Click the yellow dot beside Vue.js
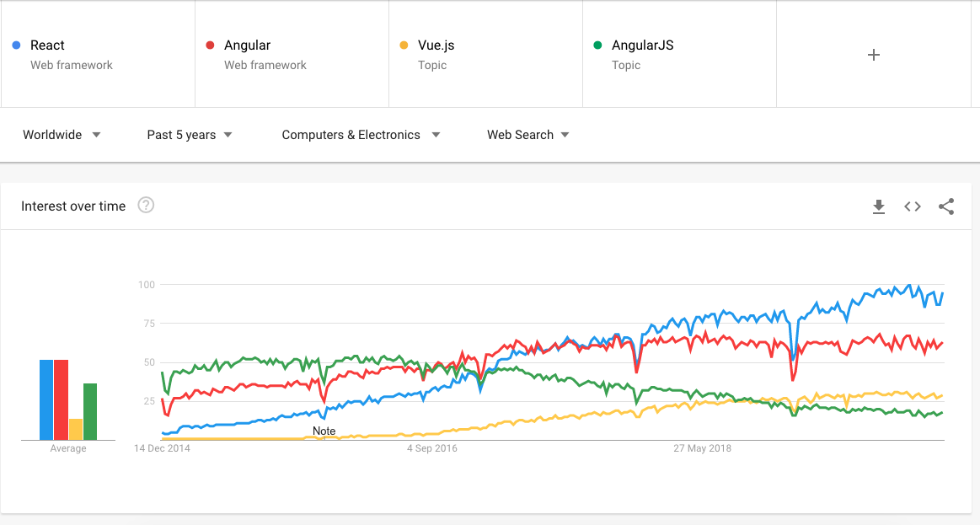The width and height of the screenshot is (980, 525). 404,46
